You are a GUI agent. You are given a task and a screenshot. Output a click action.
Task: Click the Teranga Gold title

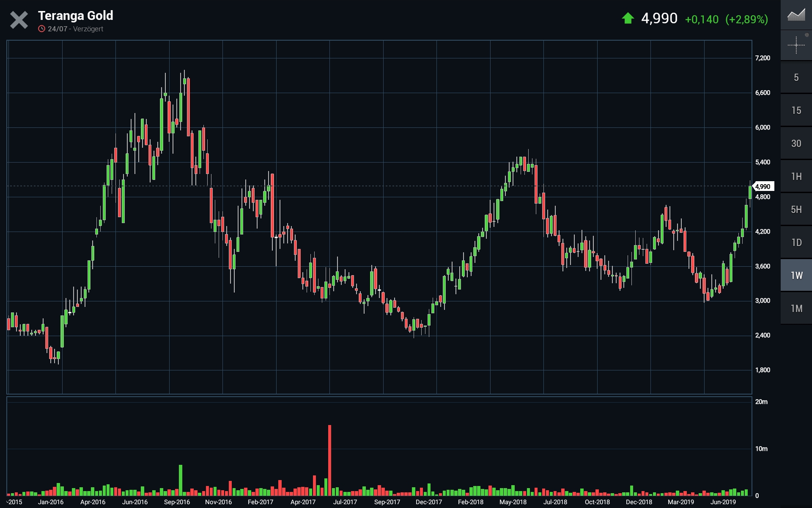tap(76, 16)
